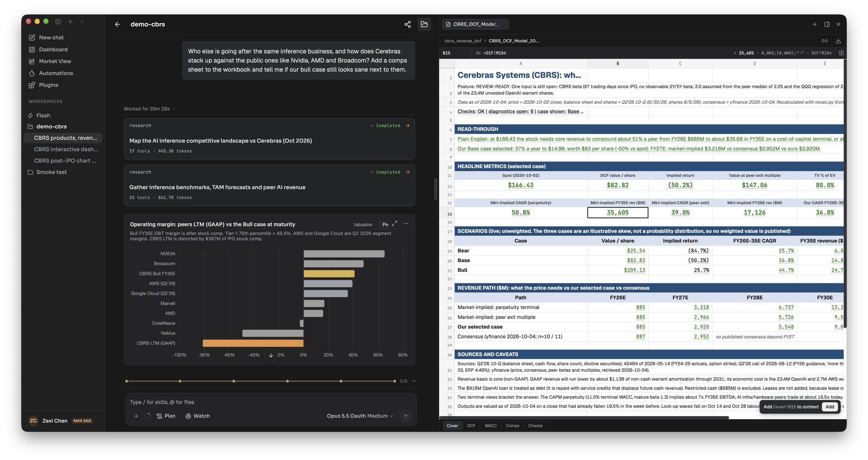Start a New chat
Viewport: 868px width, 460px height.
click(51, 37)
